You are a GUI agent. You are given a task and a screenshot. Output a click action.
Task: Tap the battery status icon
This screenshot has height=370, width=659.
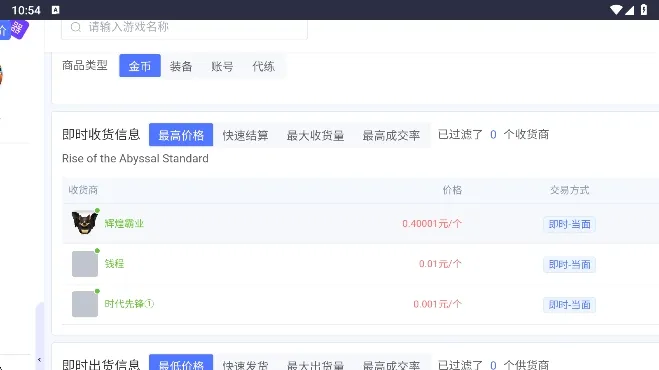click(x=644, y=10)
